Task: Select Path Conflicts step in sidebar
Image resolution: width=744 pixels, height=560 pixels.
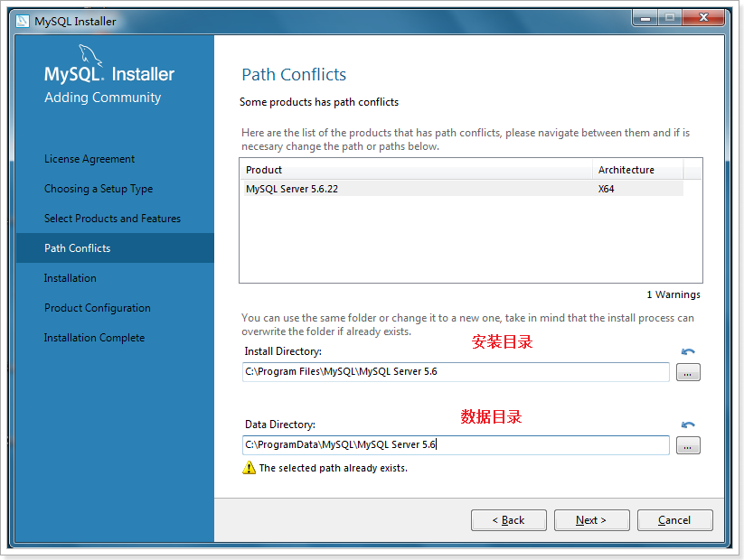Action: [115, 248]
